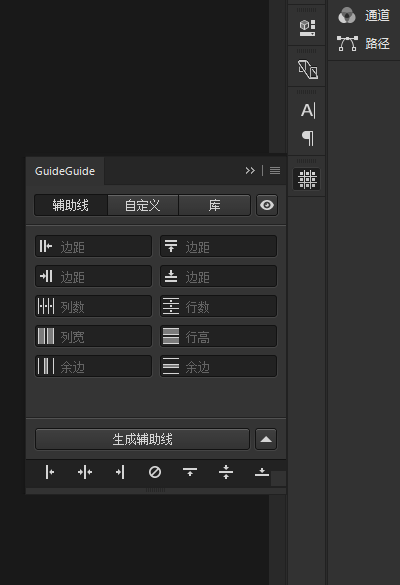Click the 行高 row height input field

click(218, 336)
